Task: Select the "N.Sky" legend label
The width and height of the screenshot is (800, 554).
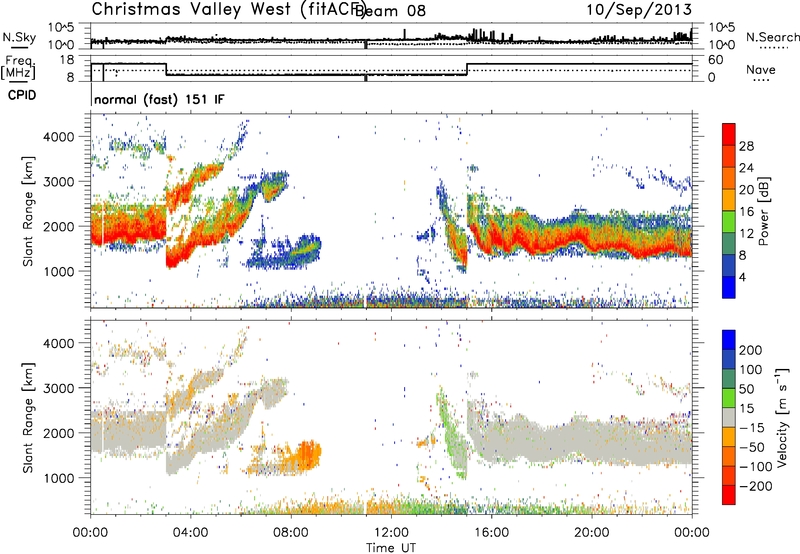Action: tap(19, 37)
